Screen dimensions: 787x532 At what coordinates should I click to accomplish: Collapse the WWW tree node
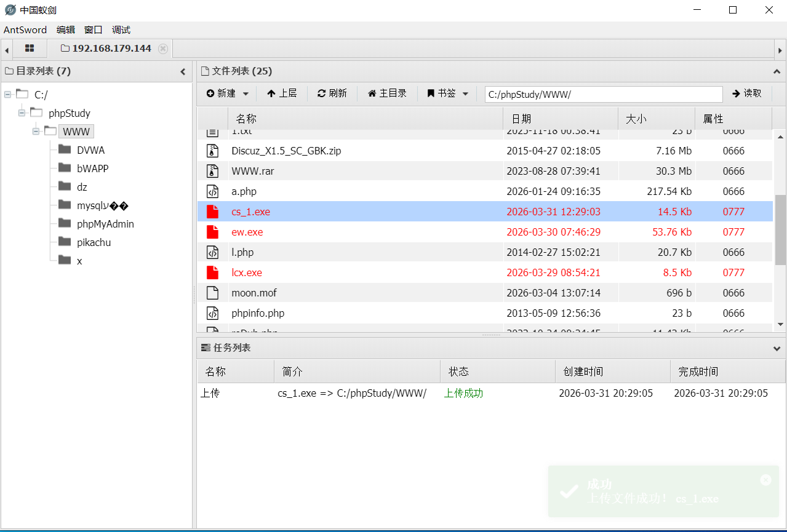[x=36, y=132]
